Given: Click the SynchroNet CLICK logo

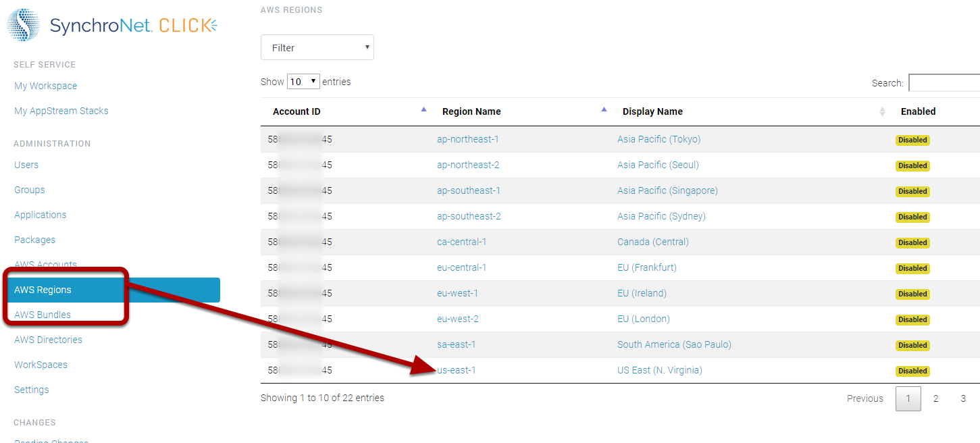Looking at the screenshot, I should pos(112,26).
